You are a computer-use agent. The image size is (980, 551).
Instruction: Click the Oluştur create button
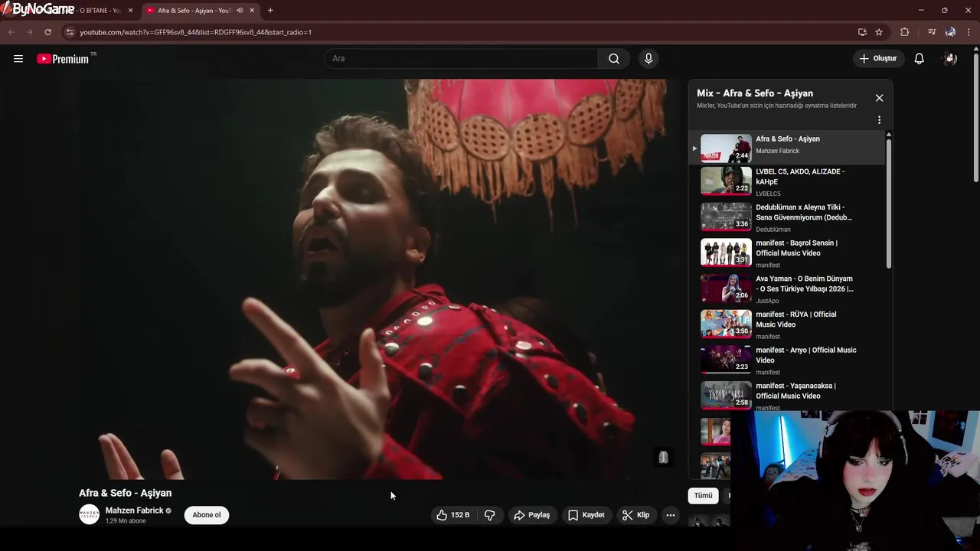[878, 59]
